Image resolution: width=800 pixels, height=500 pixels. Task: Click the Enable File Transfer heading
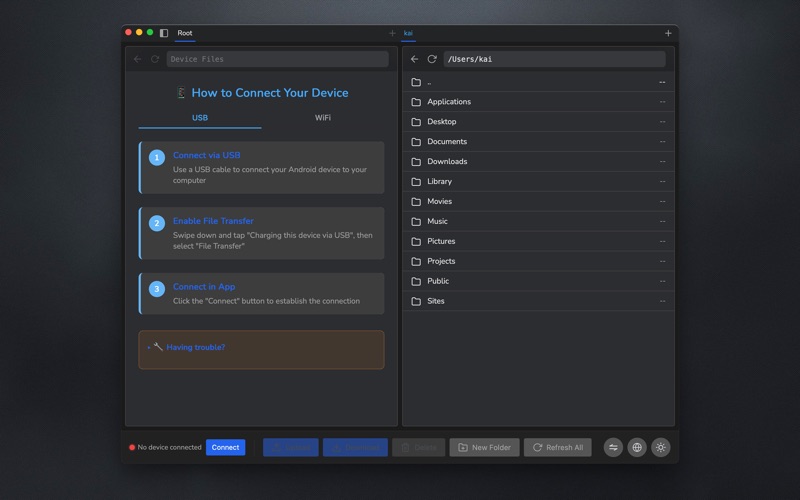(x=213, y=221)
